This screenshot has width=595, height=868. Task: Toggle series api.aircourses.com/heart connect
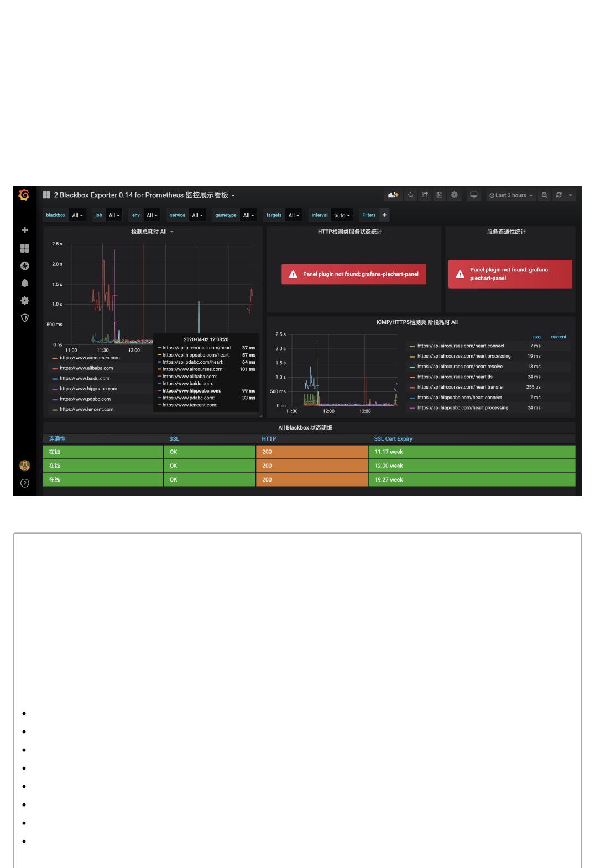point(461,346)
